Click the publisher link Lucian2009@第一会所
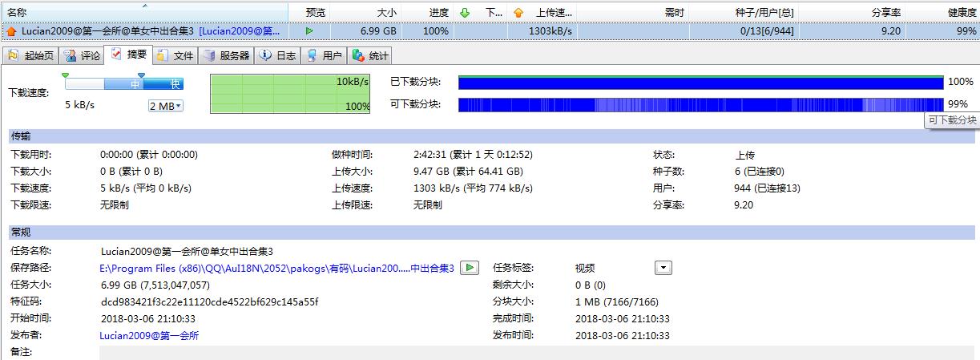Image resolution: width=980 pixels, height=360 pixels. click(x=149, y=335)
